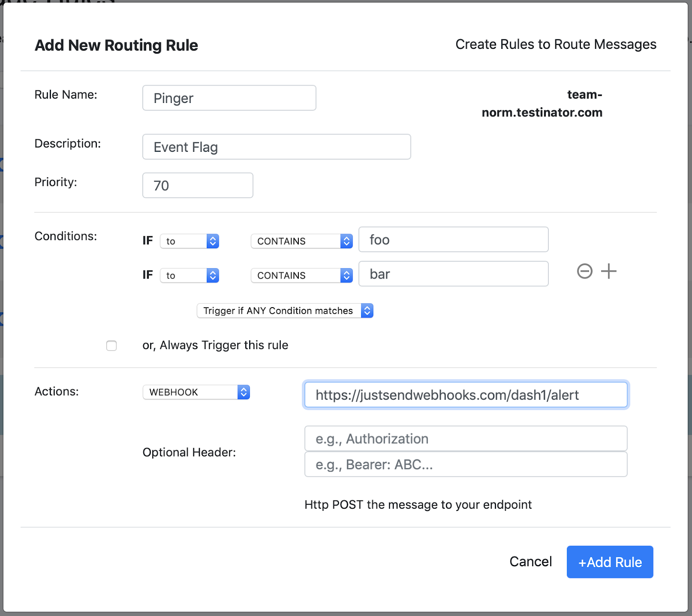Click the team-norm.testinator.com domain text
Image resolution: width=692 pixels, height=616 pixels.
(542, 104)
